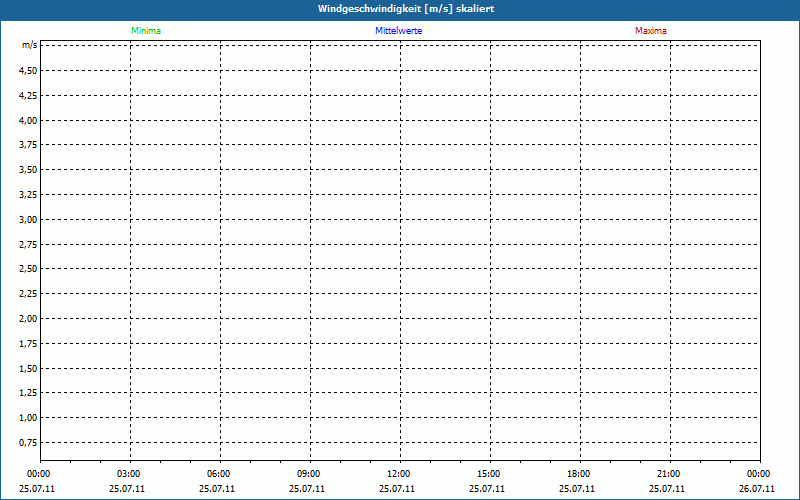
Task: Click the 0,75 y-axis label
Action: pos(28,442)
